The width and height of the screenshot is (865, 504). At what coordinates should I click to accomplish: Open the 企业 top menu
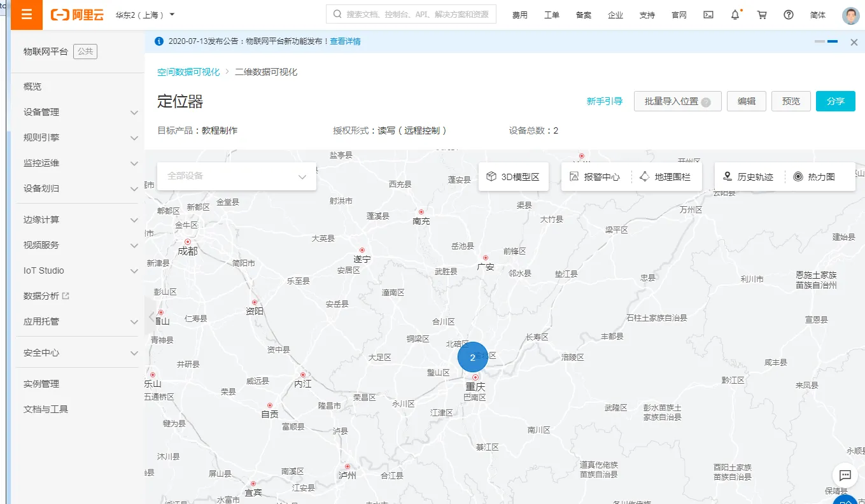coord(615,15)
